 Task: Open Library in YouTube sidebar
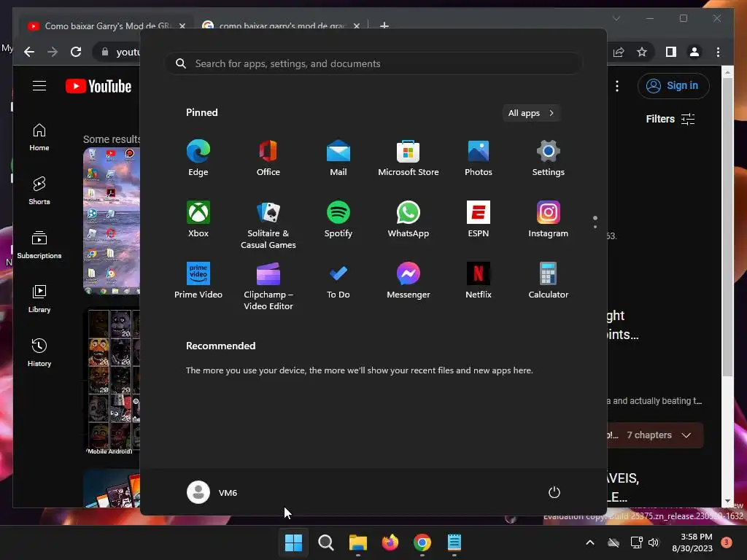coord(39,298)
